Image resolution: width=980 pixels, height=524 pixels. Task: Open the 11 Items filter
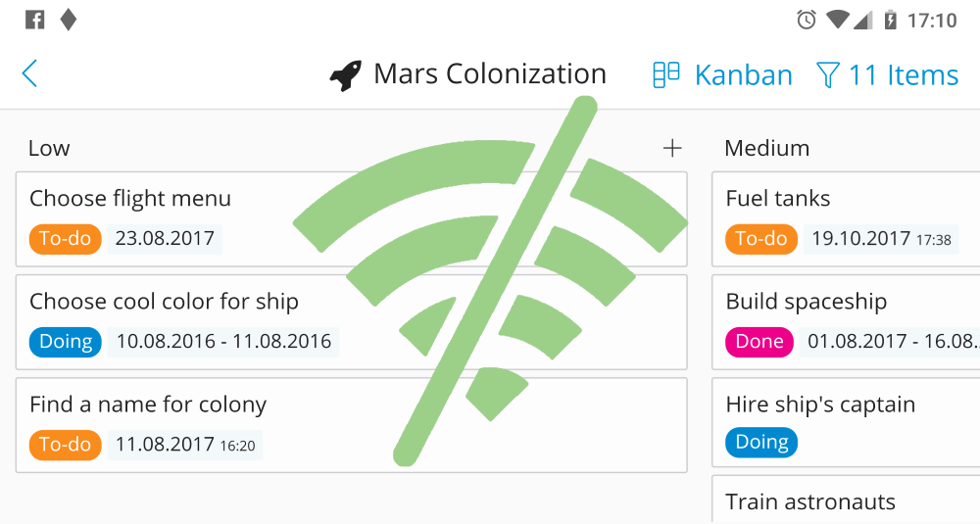[888, 75]
